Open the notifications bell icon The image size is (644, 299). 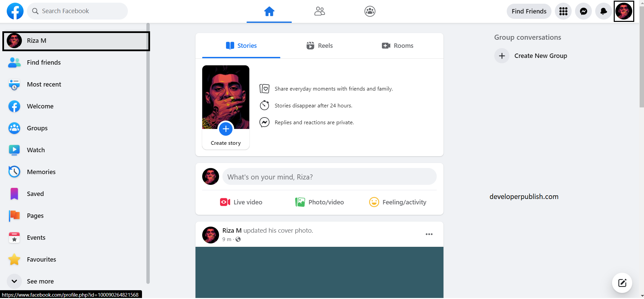tap(603, 11)
